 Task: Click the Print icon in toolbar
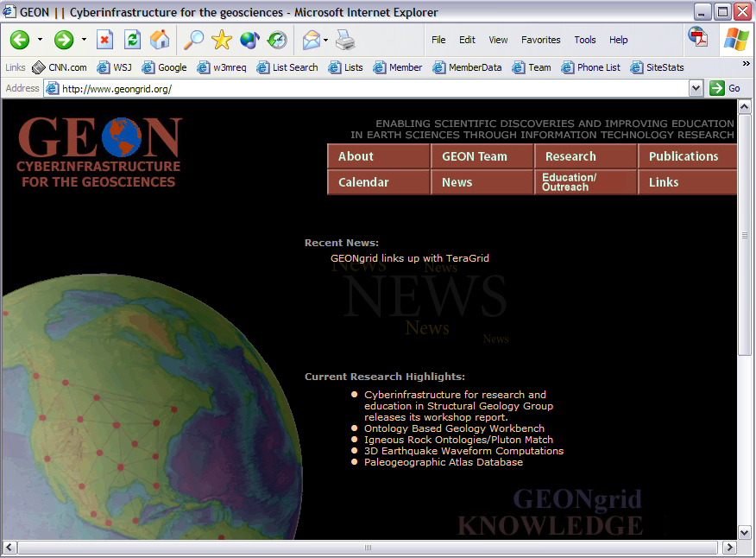coord(345,40)
